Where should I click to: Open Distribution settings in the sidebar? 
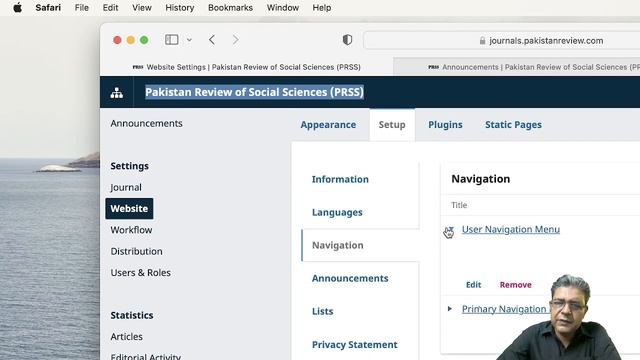point(136,251)
